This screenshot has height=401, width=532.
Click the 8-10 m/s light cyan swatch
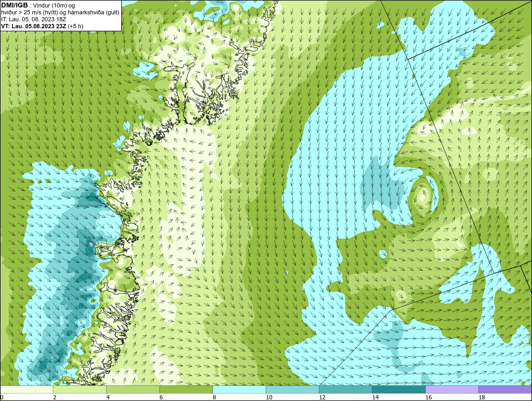(x=239, y=389)
